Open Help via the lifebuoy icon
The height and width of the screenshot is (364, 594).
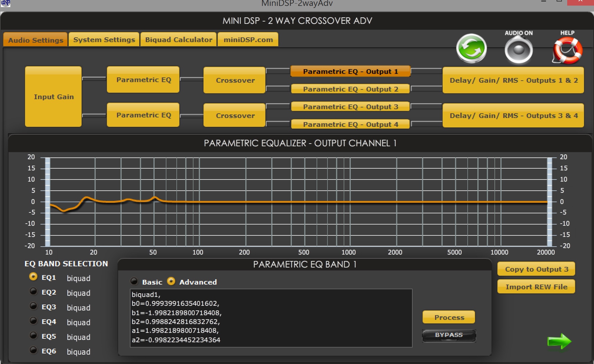click(567, 50)
